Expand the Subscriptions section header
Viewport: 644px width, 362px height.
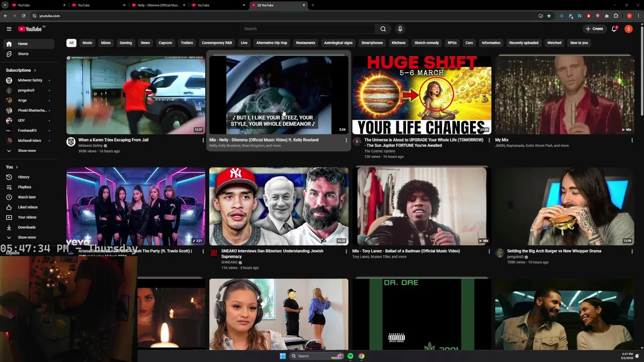pos(21,70)
